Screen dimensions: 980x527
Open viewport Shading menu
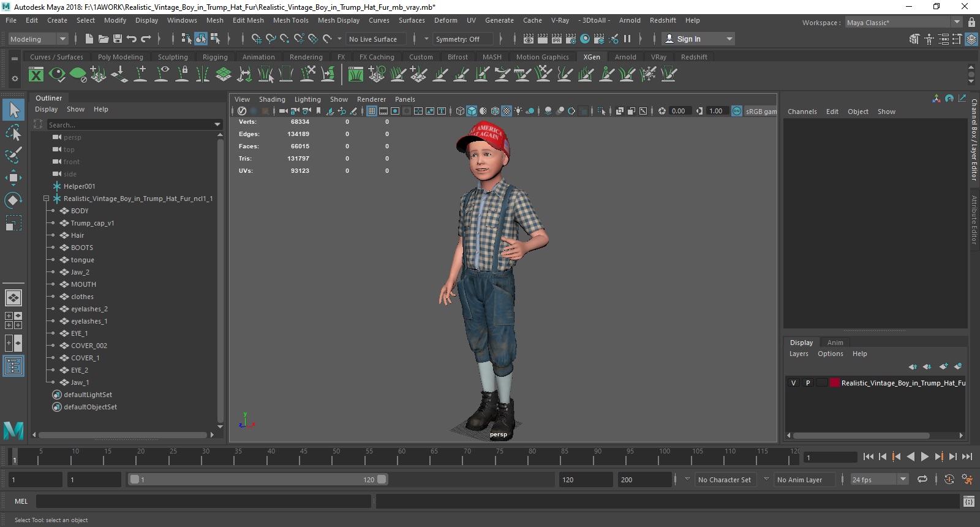coord(272,99)
